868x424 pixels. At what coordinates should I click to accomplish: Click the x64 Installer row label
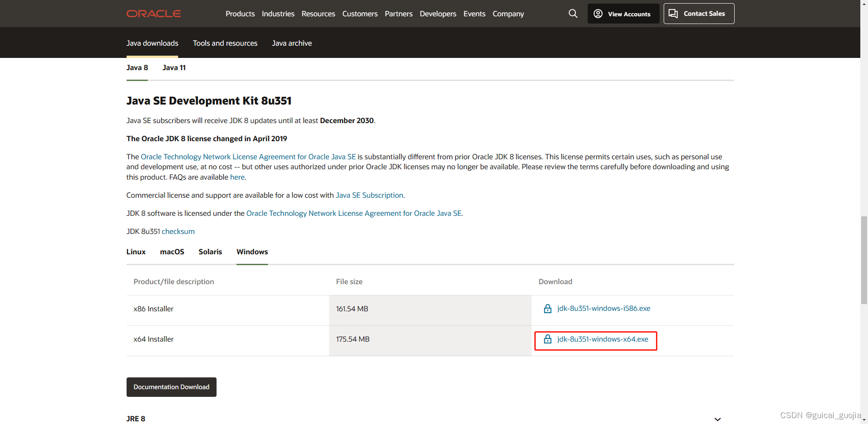coord(153,339)
